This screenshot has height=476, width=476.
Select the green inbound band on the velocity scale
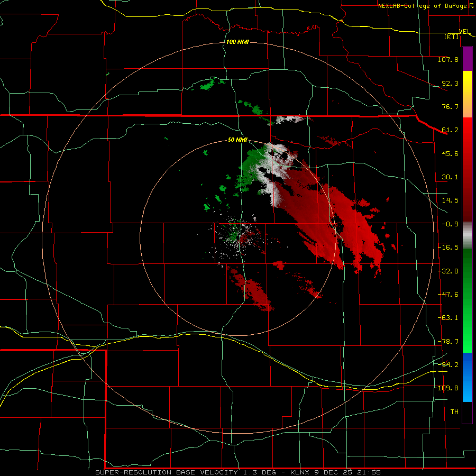[x=467, y=300]
